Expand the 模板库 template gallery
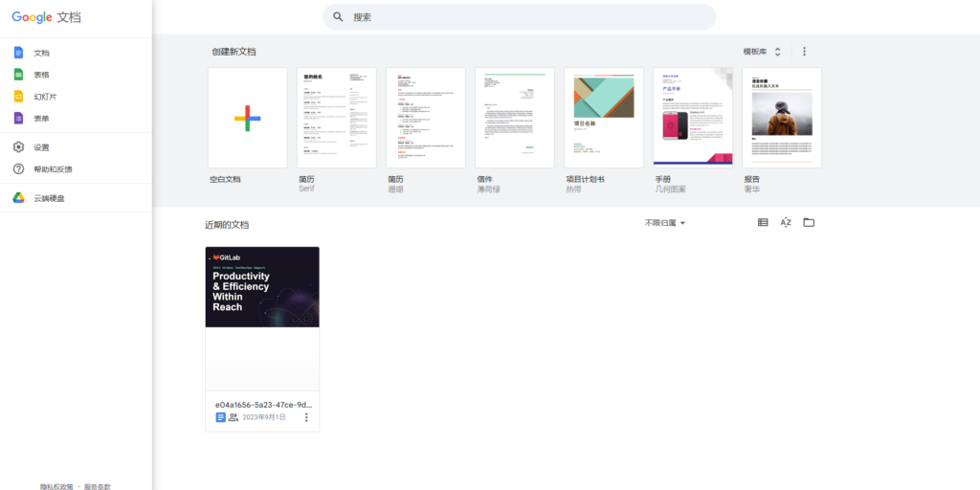This screenshot has height=490, width=980. pos(762,52)
